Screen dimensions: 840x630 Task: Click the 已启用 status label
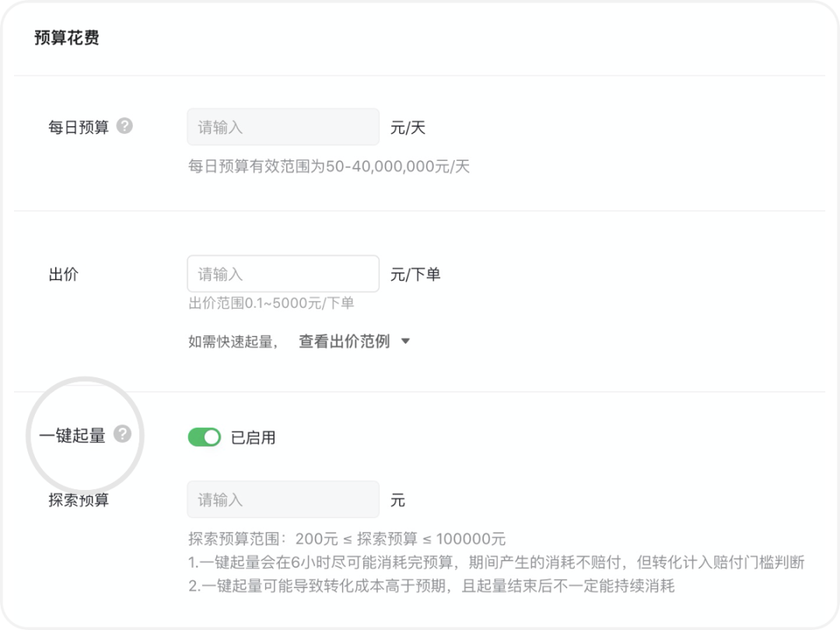(x=253, y=438)
